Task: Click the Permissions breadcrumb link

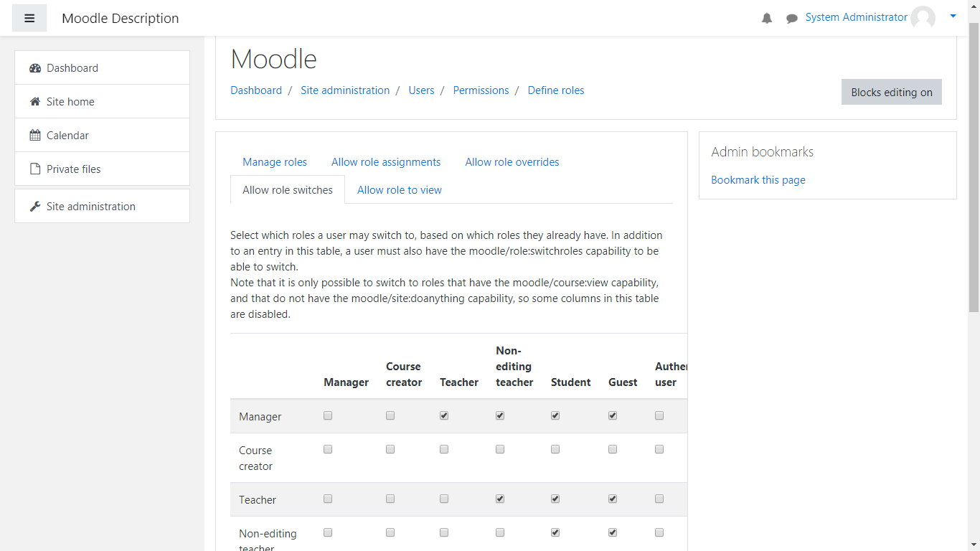Action: 481,90
